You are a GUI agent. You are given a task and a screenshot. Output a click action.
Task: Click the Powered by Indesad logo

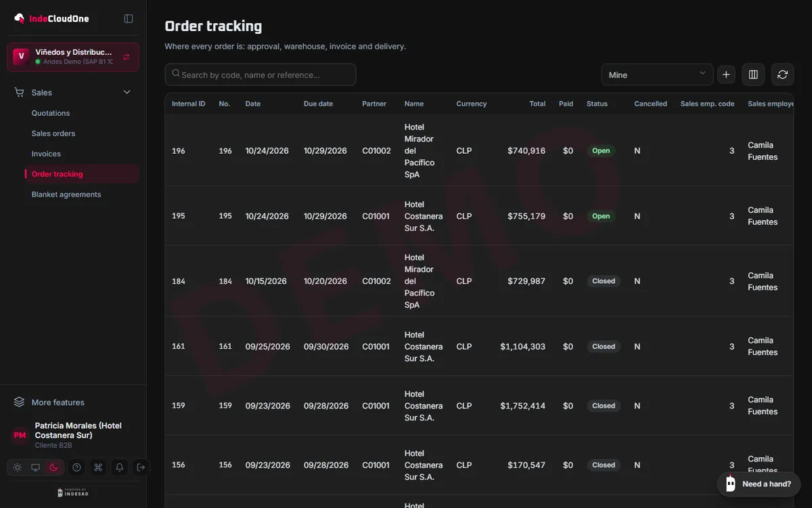point(72,492)
